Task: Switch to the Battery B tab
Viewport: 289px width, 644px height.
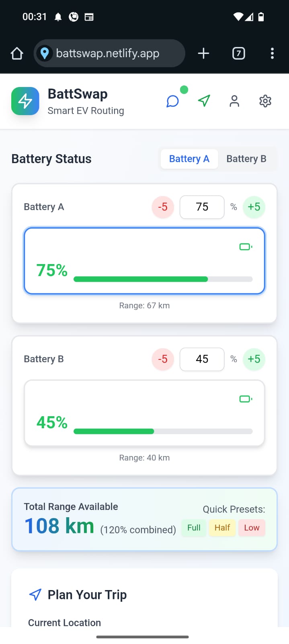Action: (246, 159)
